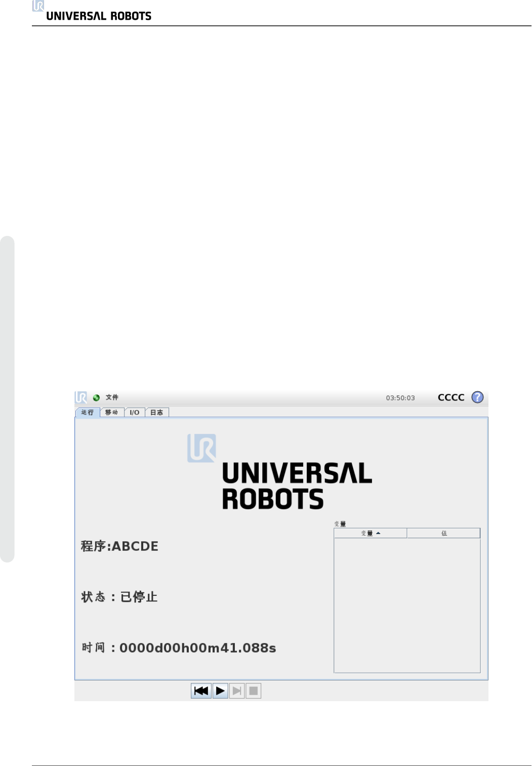Screen dimensions: 532x766
Task: Open the help question mark icon
Action: (x=477, y=397)
